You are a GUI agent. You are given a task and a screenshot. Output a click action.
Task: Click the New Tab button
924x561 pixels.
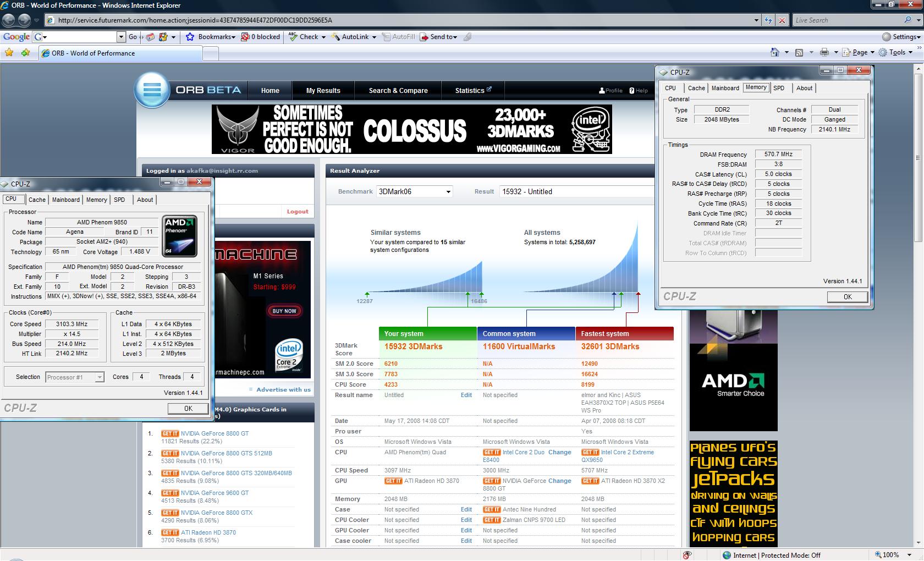tap(211, 53)
